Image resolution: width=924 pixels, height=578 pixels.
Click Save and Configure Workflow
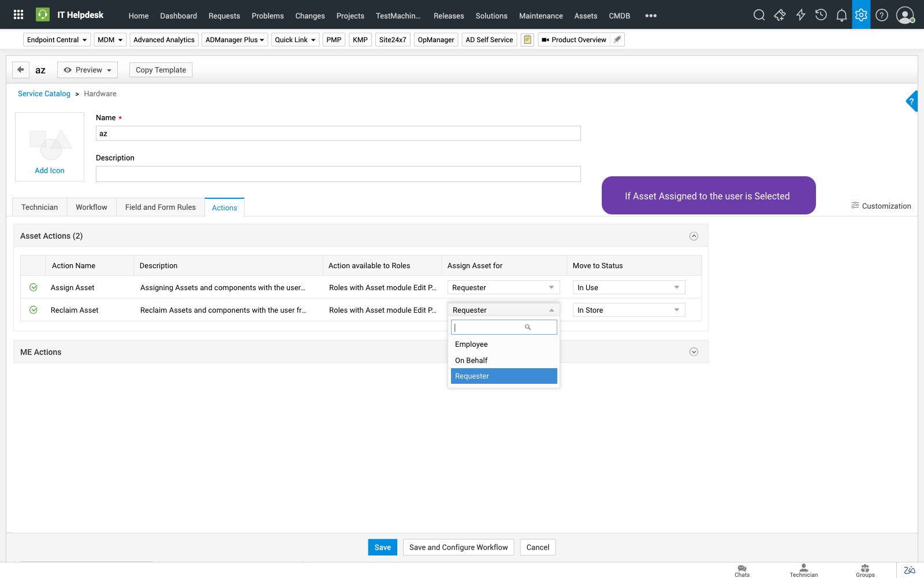(459, 547)
